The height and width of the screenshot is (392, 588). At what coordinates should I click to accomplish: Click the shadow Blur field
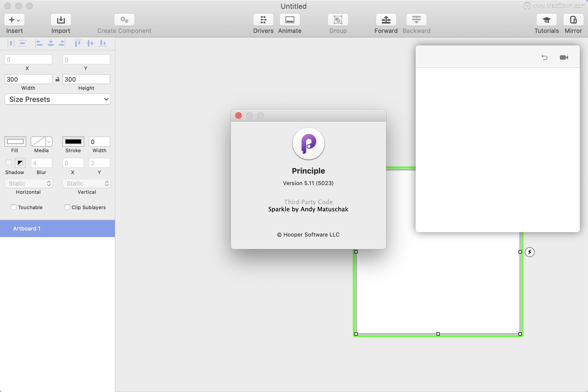tap(42, 163)
